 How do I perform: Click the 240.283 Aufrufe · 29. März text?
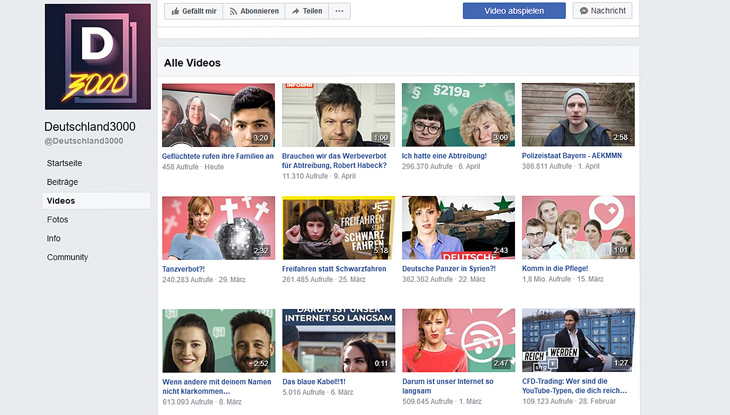point(204,279)
